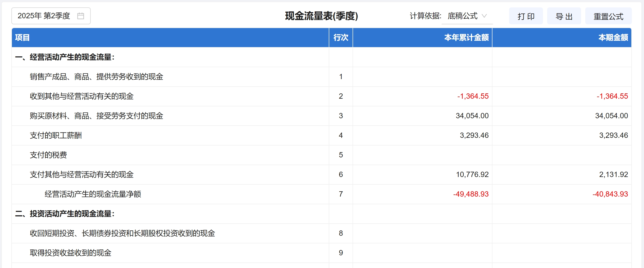The height and width of the screenshot is (268, 644).
Task: Click the 本年累计金额 column header
Action: click(x=466, y=38)
